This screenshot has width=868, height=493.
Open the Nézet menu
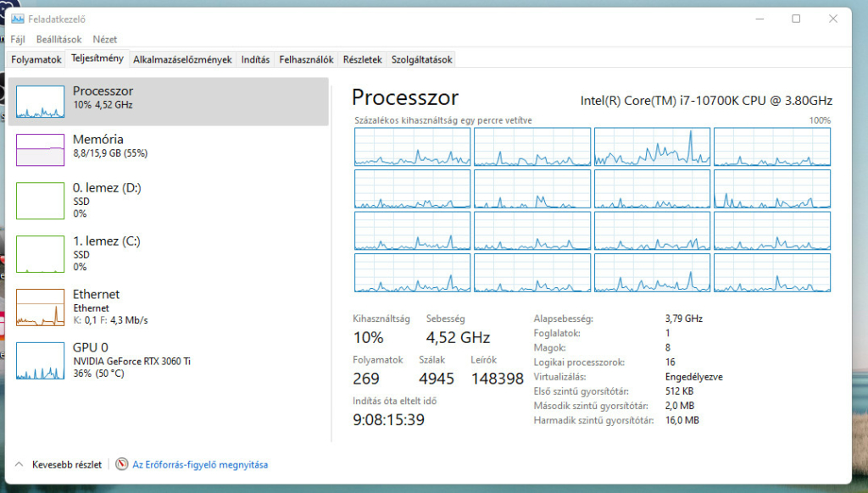pos(105,39)
